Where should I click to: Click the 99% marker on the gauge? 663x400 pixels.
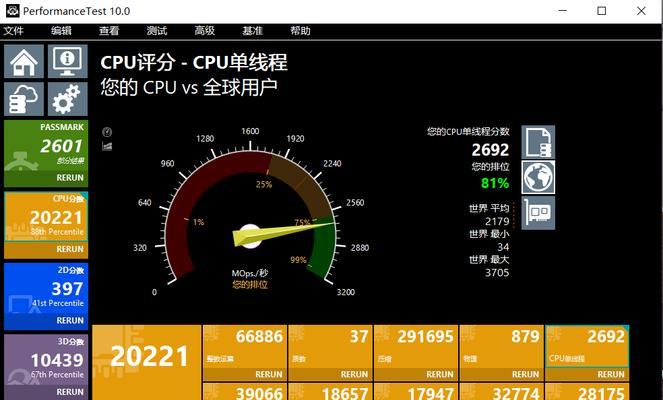click(299, 260)
